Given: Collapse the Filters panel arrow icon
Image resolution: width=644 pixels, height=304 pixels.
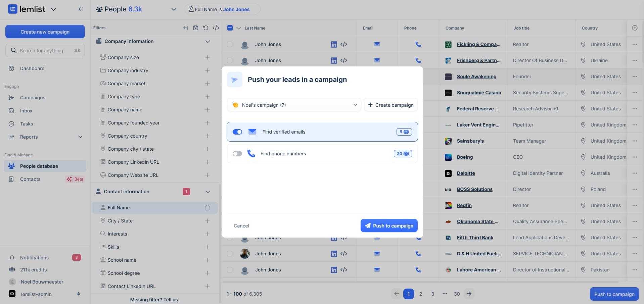Looking at the screenshot, I should tap(186, 28).
